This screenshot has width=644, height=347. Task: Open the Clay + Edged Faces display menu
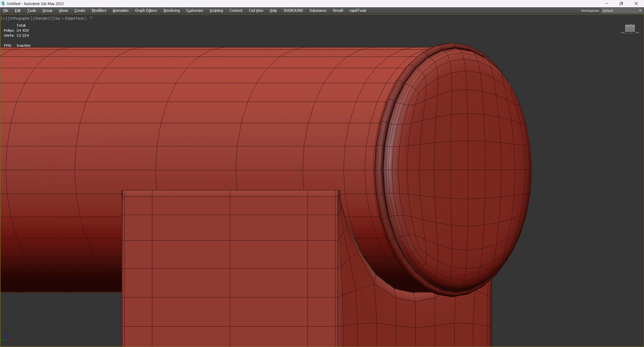click(x=69, y=18)
